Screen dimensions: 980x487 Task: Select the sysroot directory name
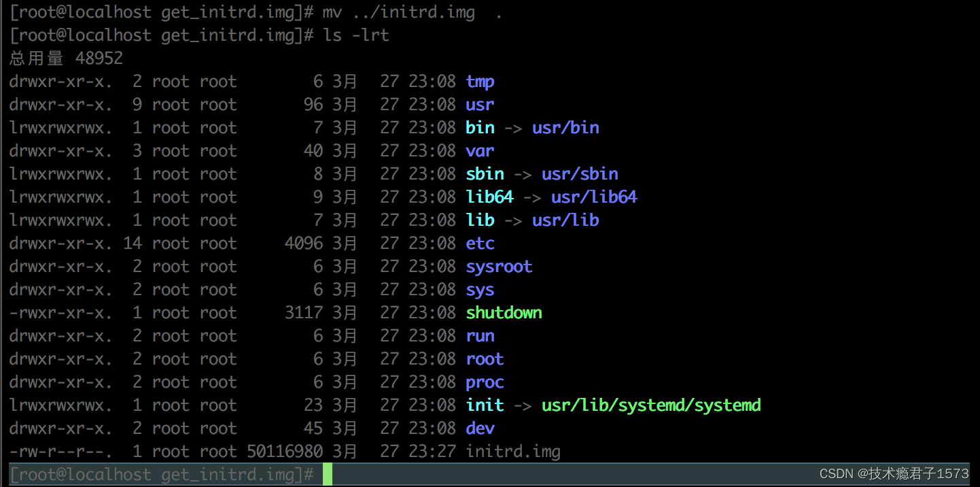coord(499,266)
